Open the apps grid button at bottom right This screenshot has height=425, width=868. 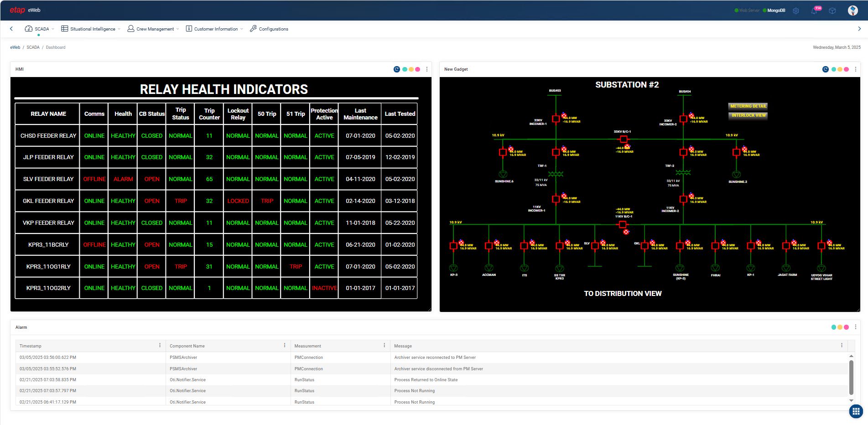pyautogui.click(x=856, y=411)
